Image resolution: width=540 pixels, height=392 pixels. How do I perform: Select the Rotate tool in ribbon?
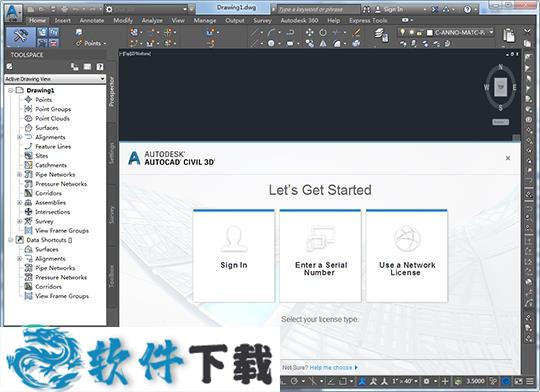(x=323, y=33)
